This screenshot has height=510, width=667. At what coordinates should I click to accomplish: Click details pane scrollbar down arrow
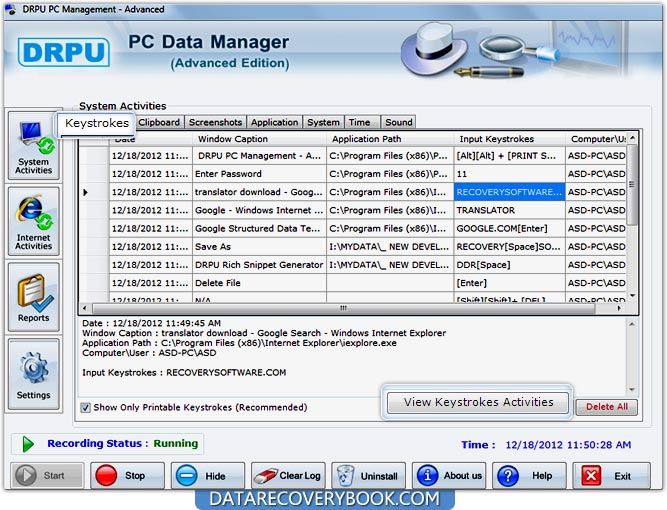[632, 389]
